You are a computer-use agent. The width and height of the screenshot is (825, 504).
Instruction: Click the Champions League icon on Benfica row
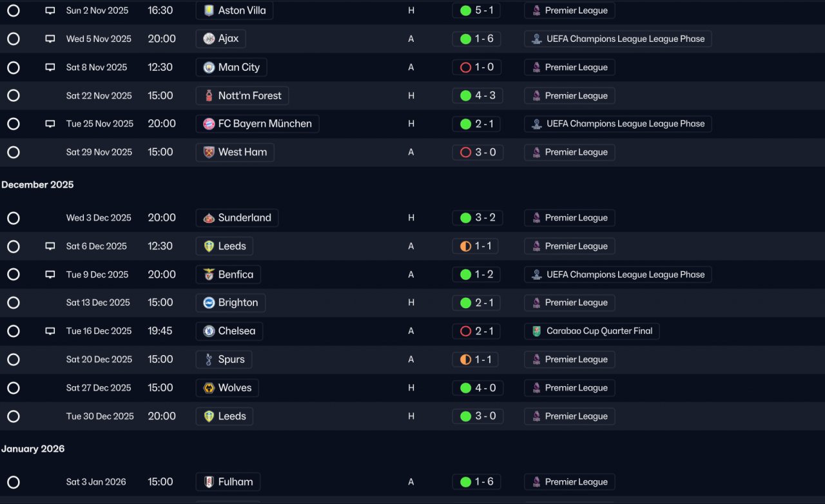(x=536, y=275)
